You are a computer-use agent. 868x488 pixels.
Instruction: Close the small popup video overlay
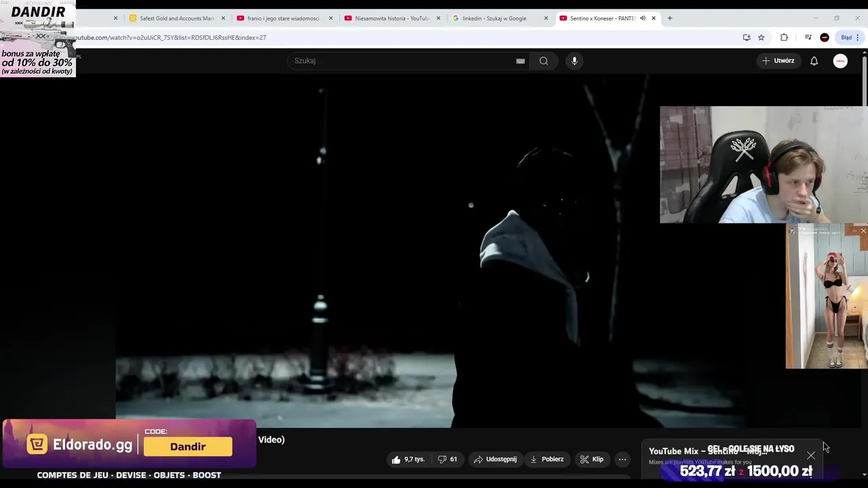[863, 231]
